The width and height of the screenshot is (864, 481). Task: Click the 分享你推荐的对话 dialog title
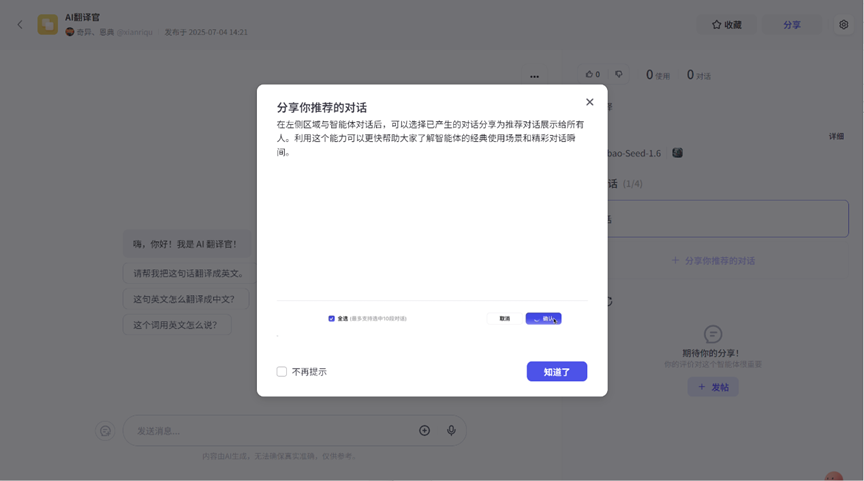[322, 107]
